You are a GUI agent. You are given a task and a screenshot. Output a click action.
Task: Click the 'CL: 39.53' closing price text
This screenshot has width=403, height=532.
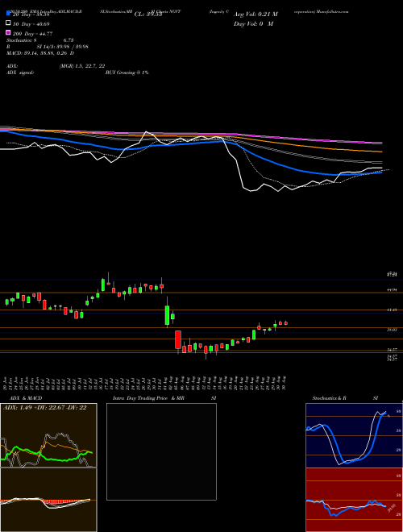tap(148, 15)
